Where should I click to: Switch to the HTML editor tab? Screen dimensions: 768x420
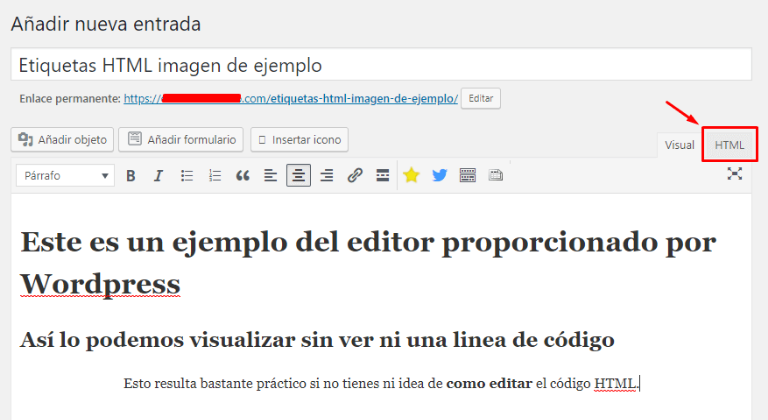[x=729, y=145]
